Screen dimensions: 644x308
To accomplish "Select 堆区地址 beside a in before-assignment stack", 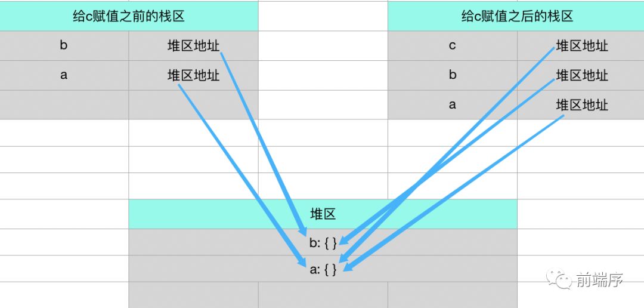I will [193, 76].
